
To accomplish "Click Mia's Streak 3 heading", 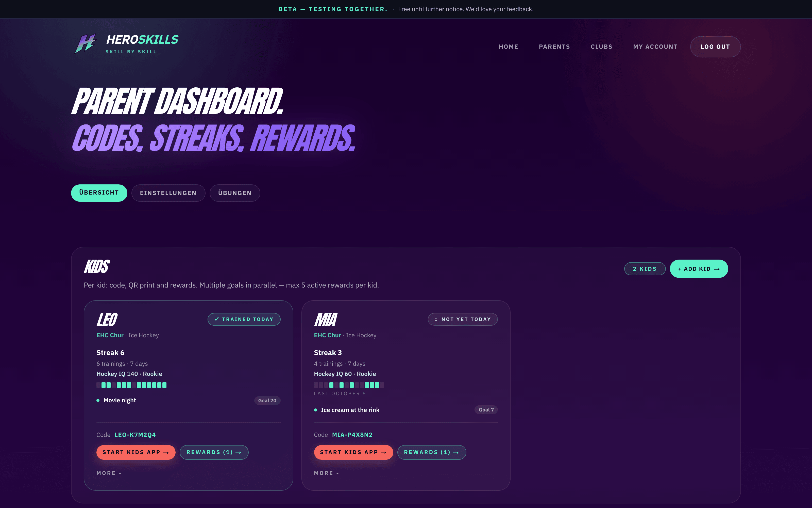I will (328, 353).
